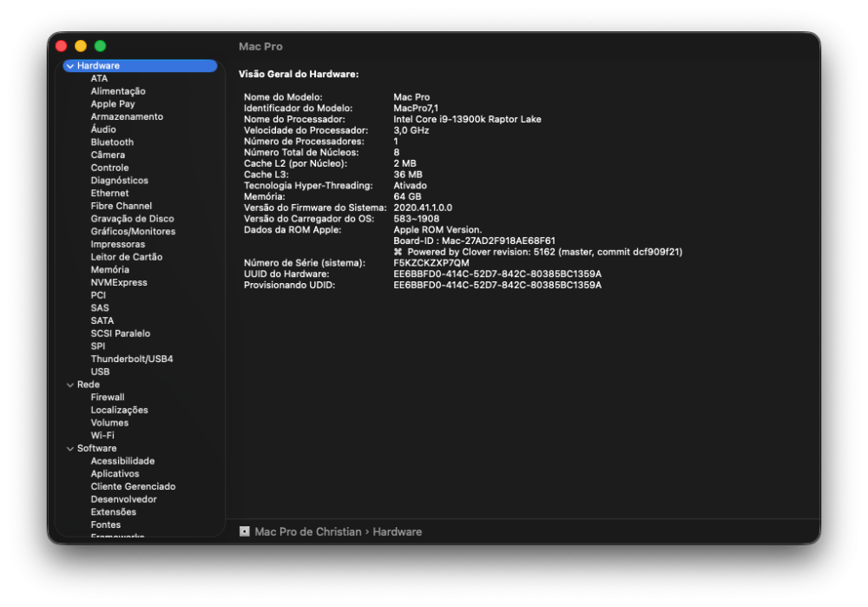The image size is (868, 607).
Task: Open SPI in the sidebar
Action: point(97,346)
